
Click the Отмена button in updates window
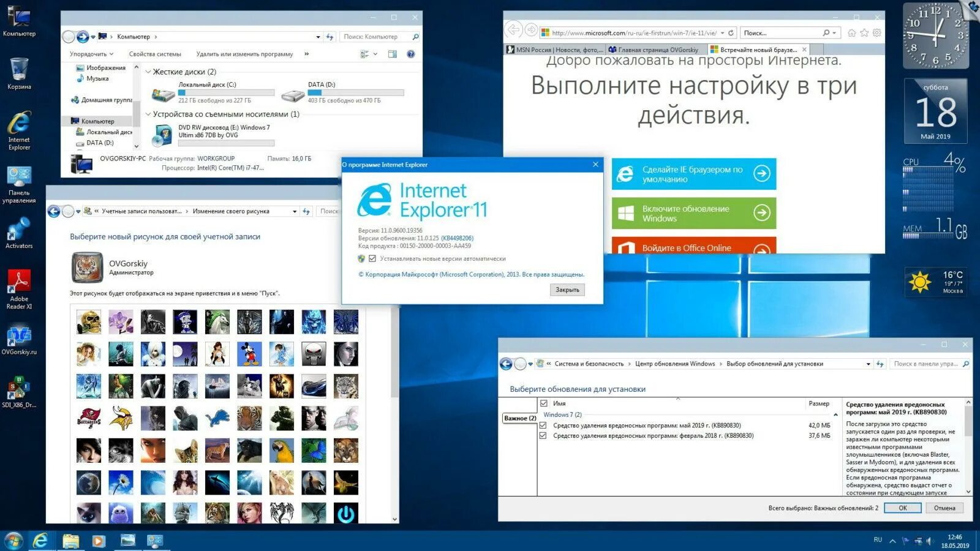(x=944, y=508)
